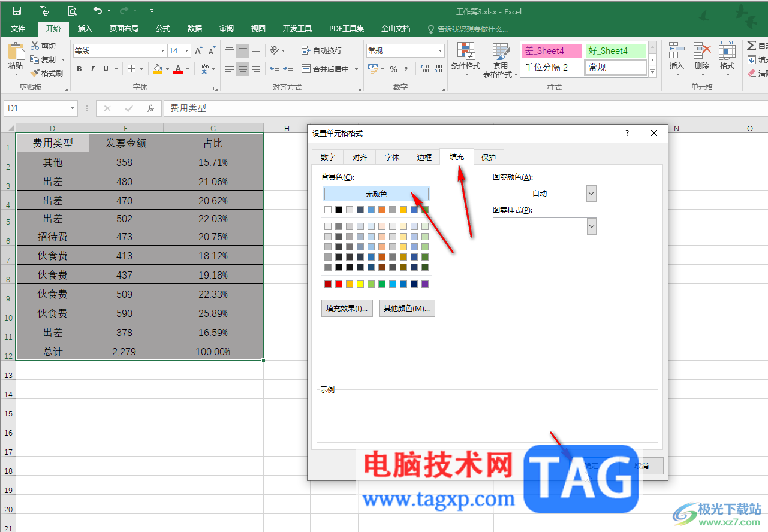Open Format as Table (套用表格格式)
The image size is (768, 532).
pyautogui.click(x=501, y=61)
